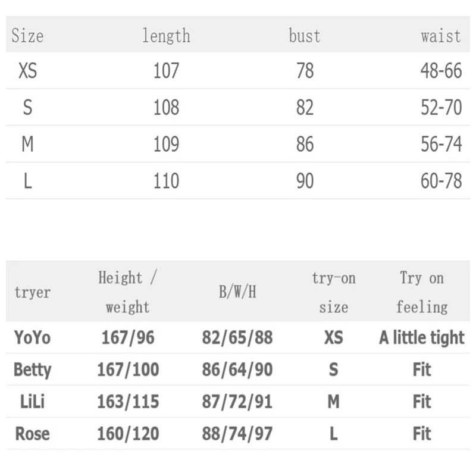Viewport: 476px width, 476px height.
Task: Click length value 110
Action: coord(166,181)
